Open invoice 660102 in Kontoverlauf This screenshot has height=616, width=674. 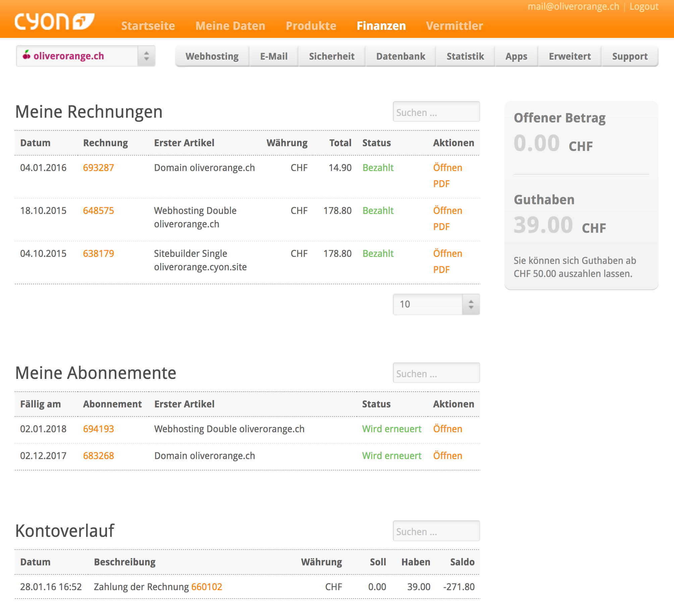pos(207,587)
